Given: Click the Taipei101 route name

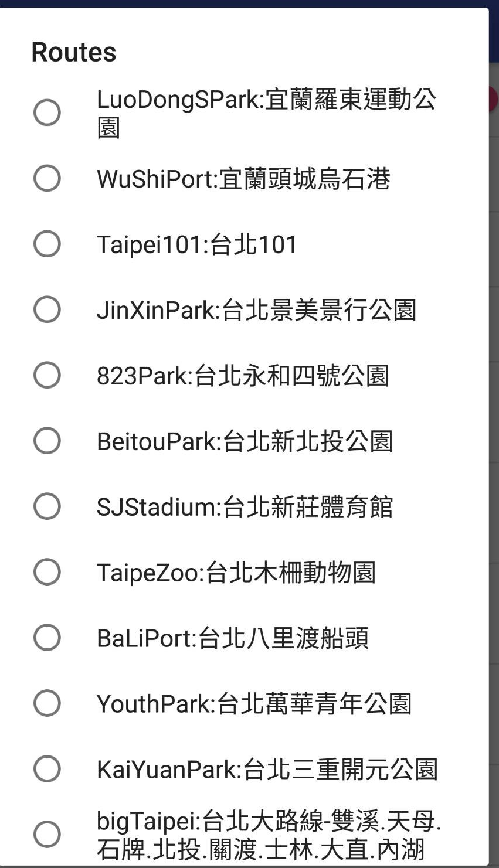Looking at the screenshot, I should pyautogui.click(x=197, y=244).
